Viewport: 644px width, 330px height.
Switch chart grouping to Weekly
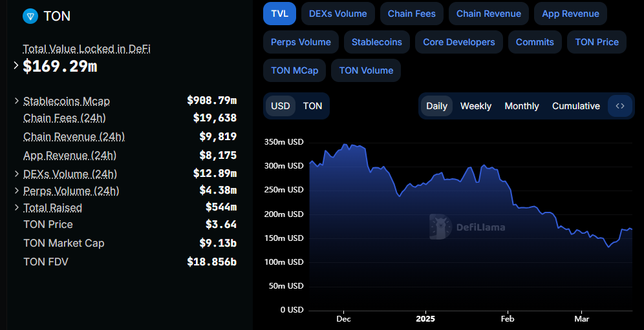click(476, 106)
